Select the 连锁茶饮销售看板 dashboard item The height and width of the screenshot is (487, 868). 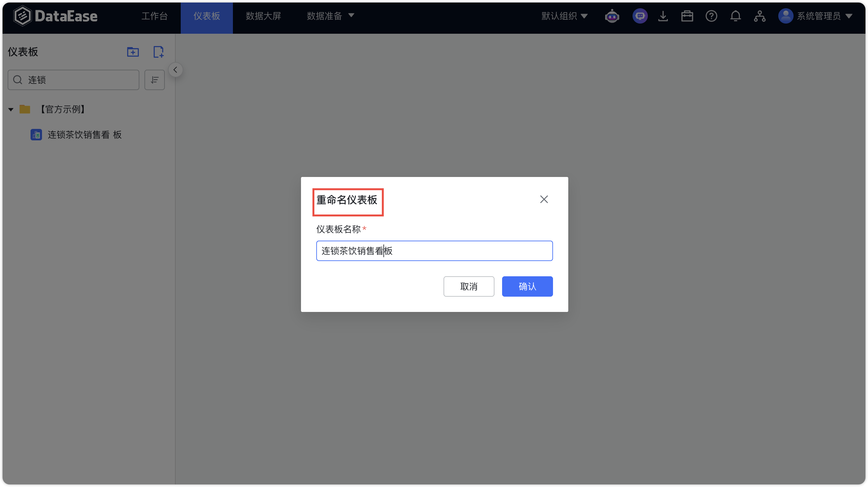pos(84,135)
